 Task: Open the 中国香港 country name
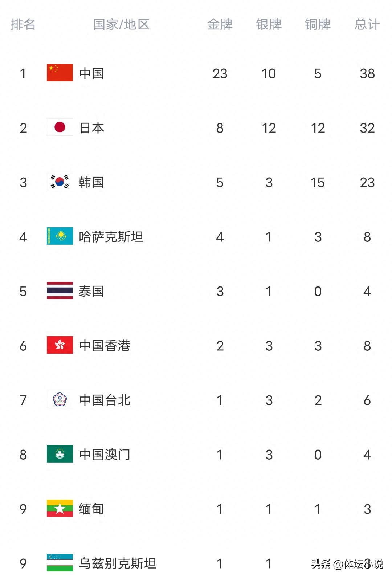click(x=105, y=346)
